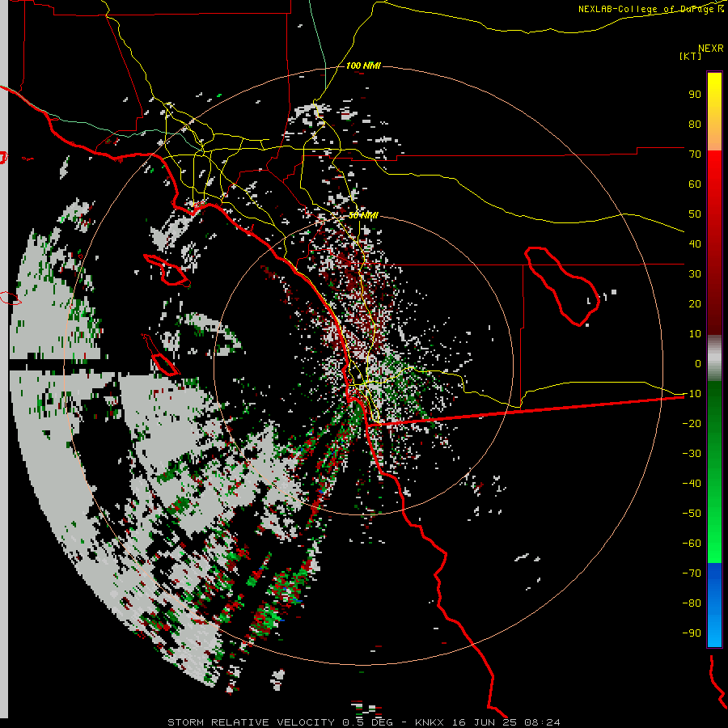The width and height of the screenshot is (728, 728).
Task: Click the -60 value on the velocity scale
Action: pyautogui.click(x=692, y=544)
